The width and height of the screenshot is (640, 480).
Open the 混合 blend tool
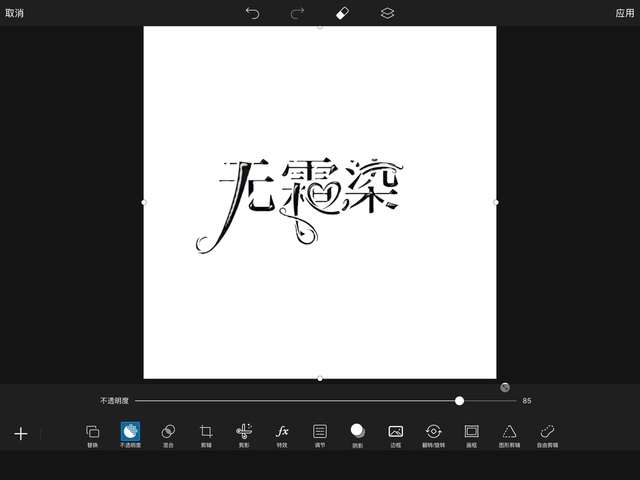tap(168, 433)
